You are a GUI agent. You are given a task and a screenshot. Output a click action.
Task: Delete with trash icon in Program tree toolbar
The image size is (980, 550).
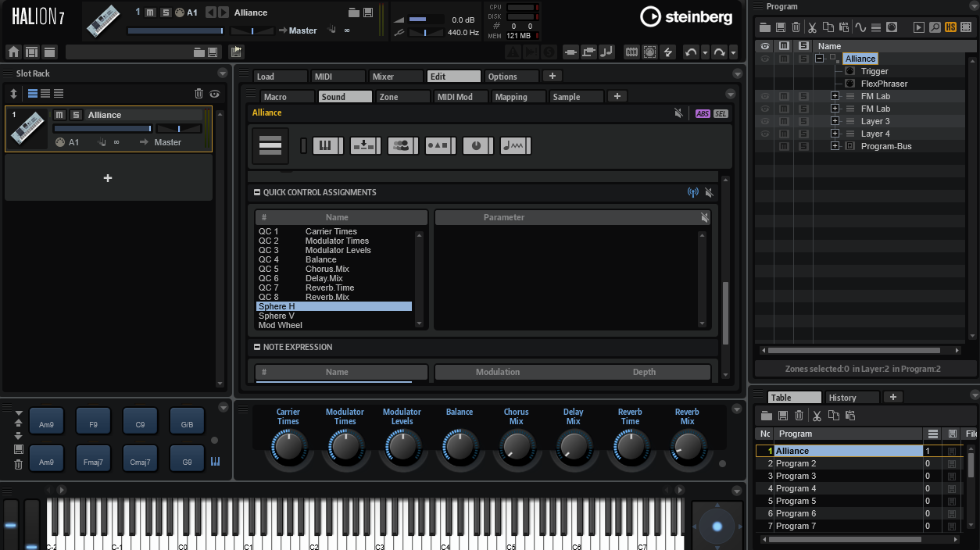pos(796,27)
